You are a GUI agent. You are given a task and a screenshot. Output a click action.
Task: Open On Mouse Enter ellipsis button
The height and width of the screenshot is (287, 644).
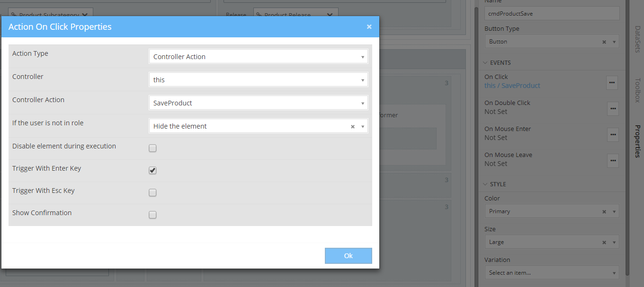(613, 134)
